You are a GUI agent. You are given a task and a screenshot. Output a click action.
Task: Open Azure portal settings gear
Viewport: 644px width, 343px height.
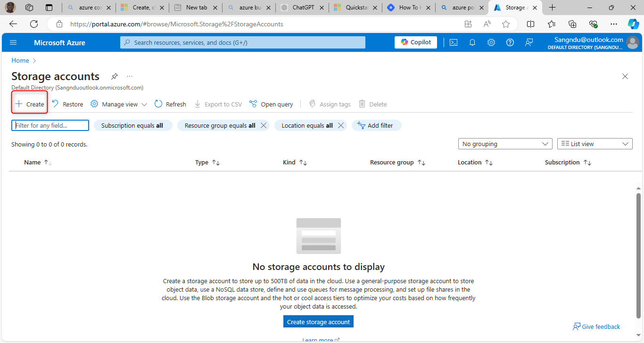pos(491,42)
